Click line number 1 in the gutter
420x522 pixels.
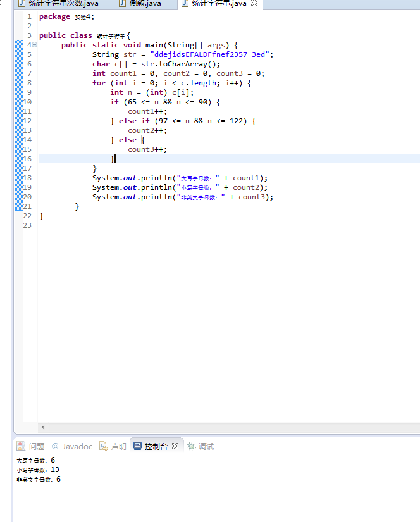tap(29, 16)
